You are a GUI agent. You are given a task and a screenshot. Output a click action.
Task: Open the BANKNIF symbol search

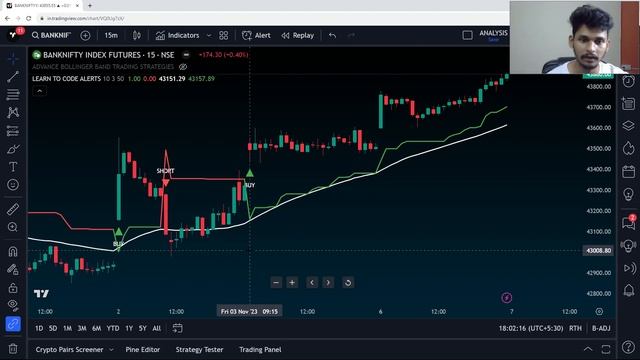click(x=51, y=36)
